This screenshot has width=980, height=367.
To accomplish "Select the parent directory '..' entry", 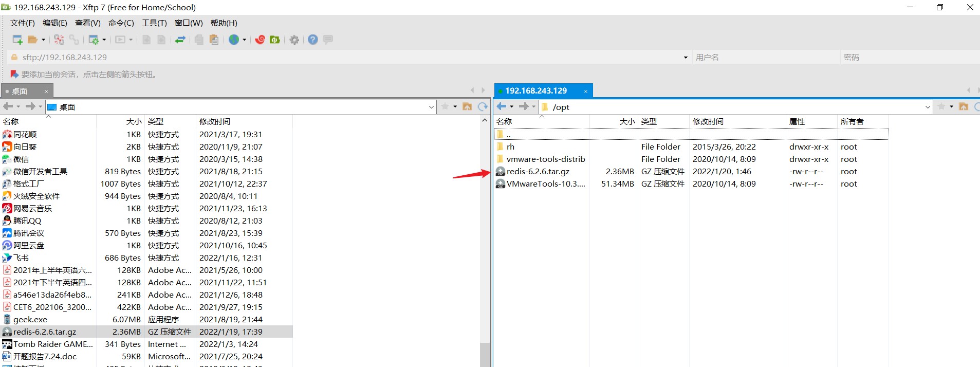I will pos(691,135).
